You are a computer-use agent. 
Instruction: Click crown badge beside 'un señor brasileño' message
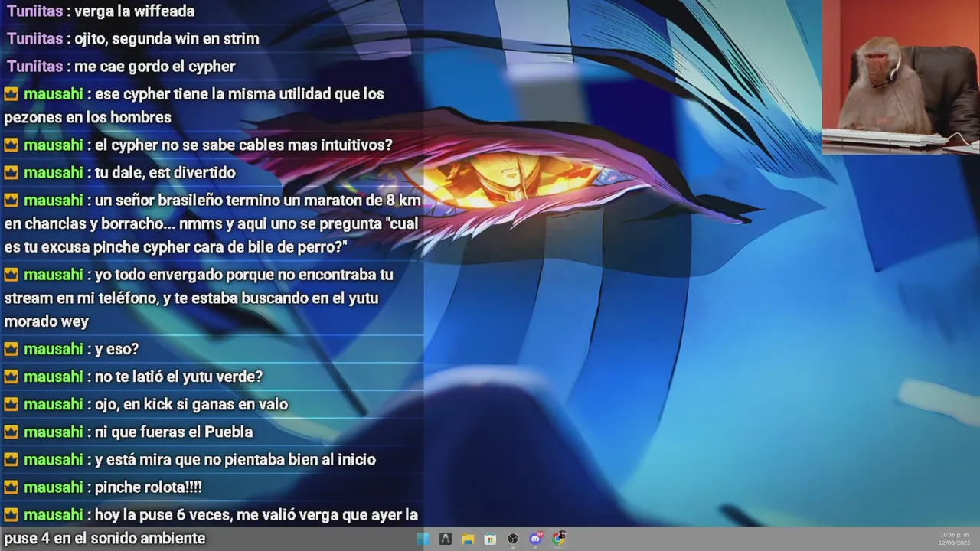[x=11, y=201]
